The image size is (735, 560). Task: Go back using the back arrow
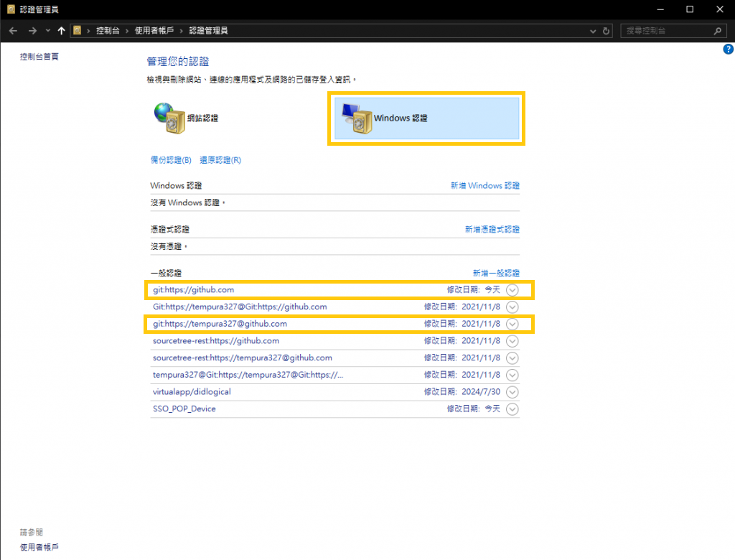13,31
